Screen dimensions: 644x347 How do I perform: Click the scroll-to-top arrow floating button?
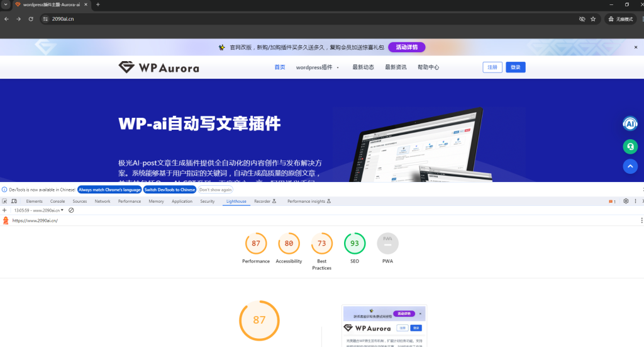point(630,166)
